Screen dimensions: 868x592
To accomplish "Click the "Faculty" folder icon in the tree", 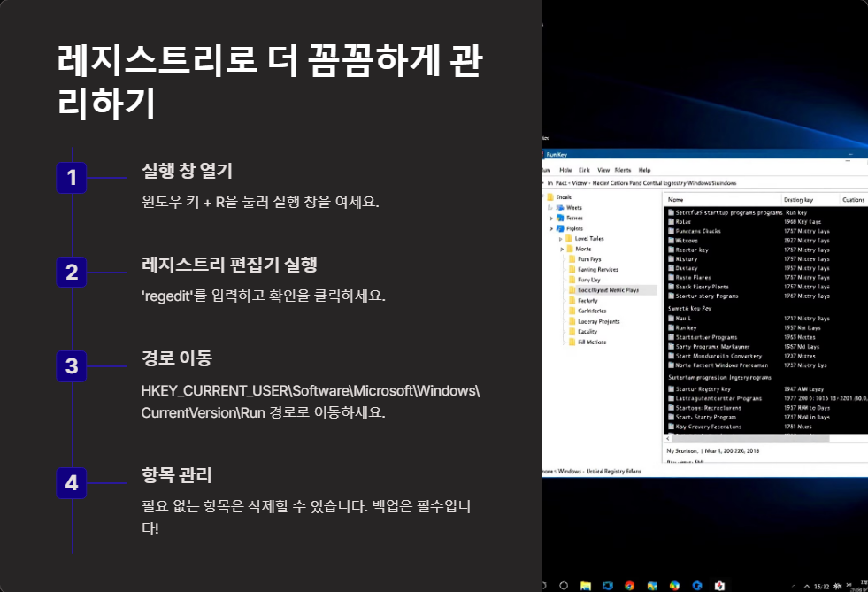I will click(x=571, y=301).
